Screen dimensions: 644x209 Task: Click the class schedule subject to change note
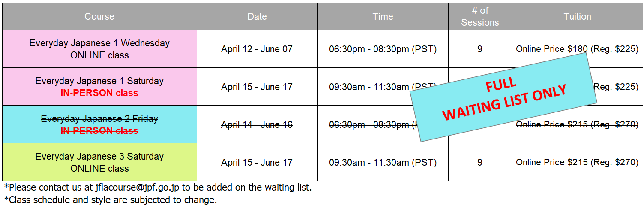pyautogui.click(x=111, y=200)
